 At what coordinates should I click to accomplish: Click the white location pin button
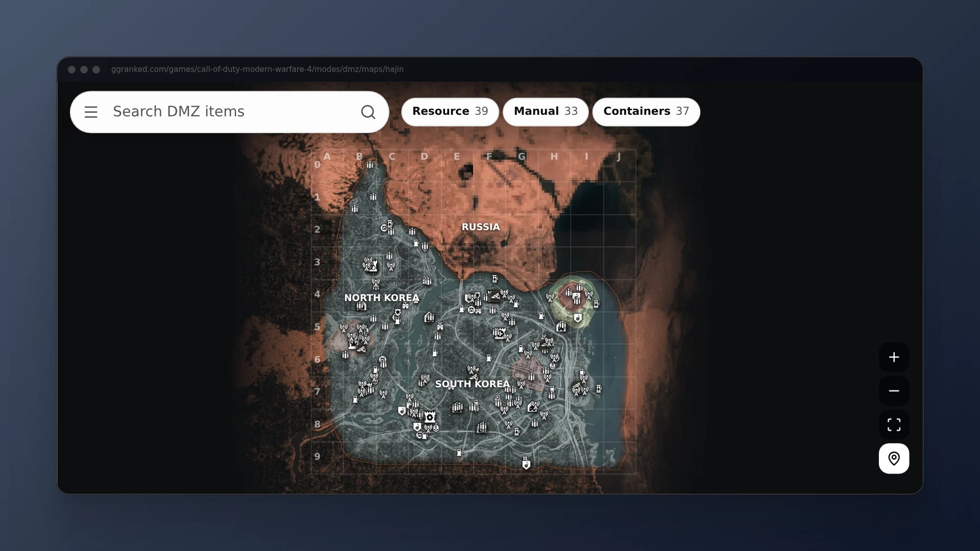[x=894, y=458]
